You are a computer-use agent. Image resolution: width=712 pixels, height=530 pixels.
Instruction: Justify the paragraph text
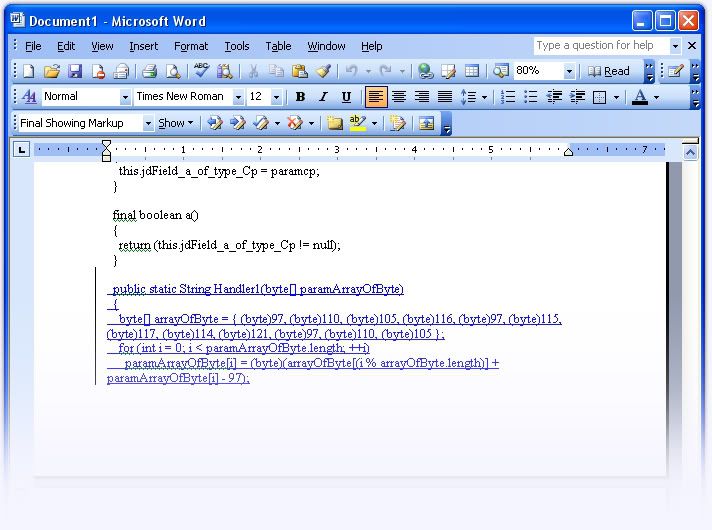click(445, 97)
